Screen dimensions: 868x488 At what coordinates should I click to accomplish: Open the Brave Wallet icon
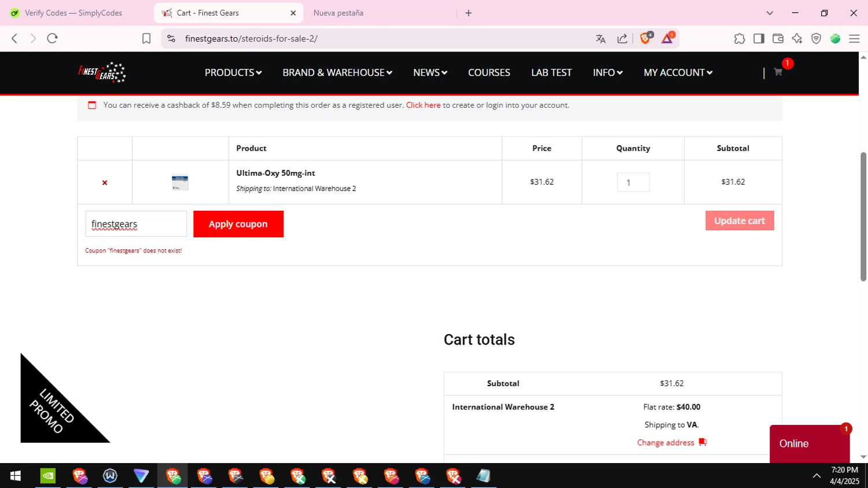pos(778,39)
